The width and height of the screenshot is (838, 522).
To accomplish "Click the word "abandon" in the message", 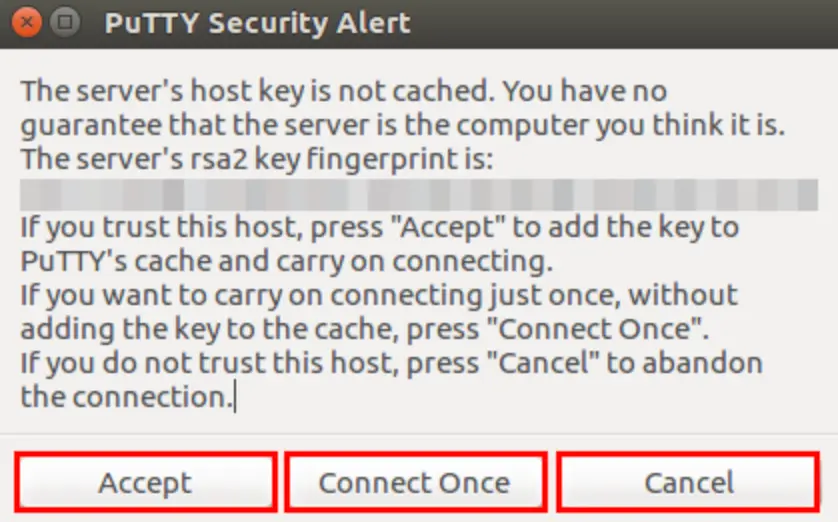I will [x=702, y=363].
